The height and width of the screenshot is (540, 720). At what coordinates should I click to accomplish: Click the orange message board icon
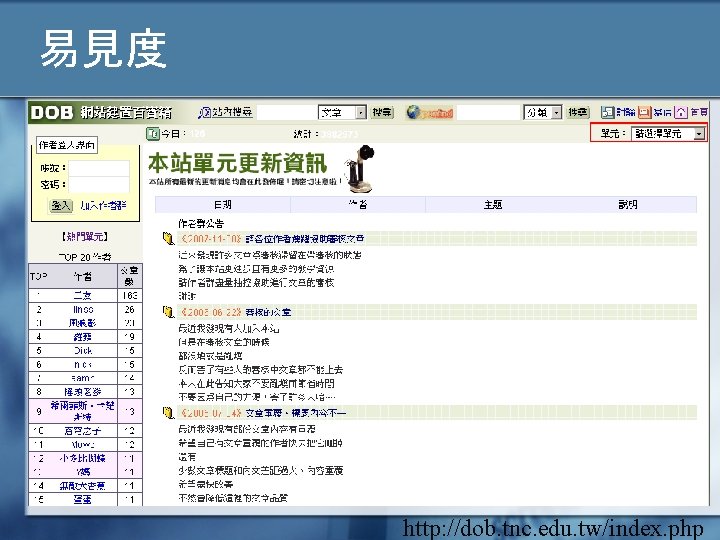tap(645, 112)
